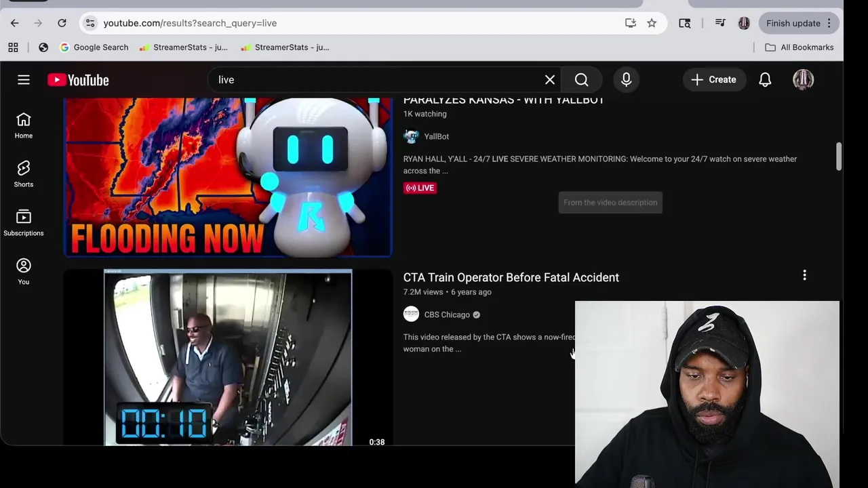Click the 1K watching text
This screenshot has width=868, height=488.
[425, 114]
